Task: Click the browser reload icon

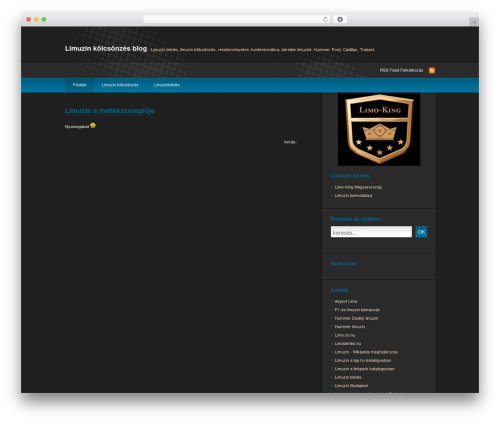Action: (x=325, y=19)
